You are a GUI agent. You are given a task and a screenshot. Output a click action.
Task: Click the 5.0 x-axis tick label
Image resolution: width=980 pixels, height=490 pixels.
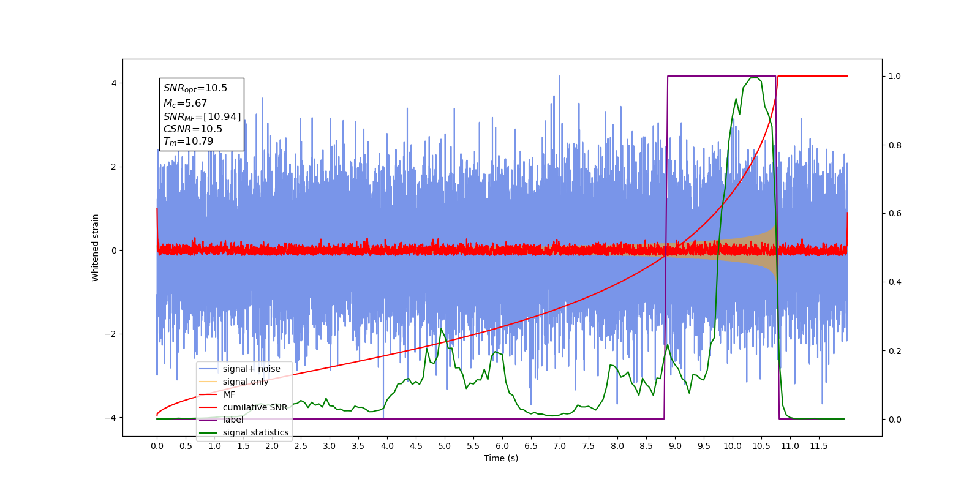point(445,446)
